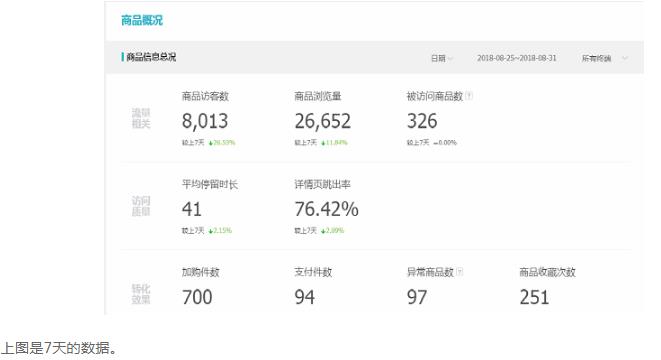Click the 加购件数 label
661x360 pixels.
coord(201,272)
